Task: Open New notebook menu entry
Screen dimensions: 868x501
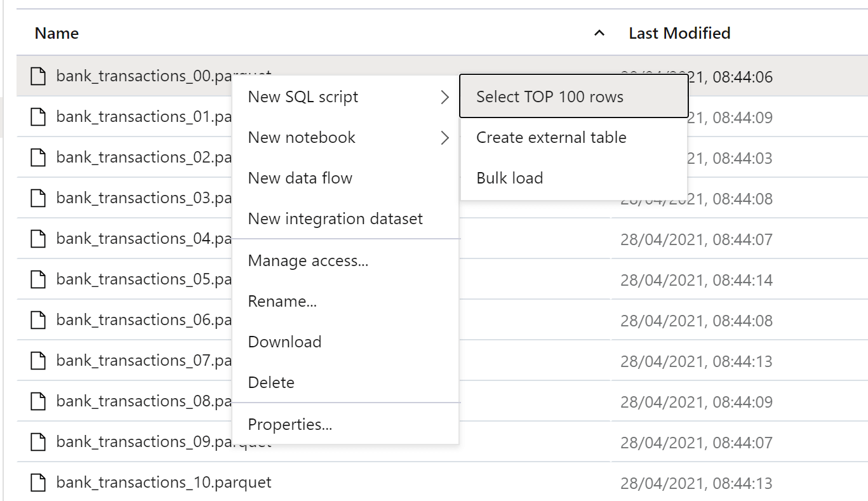Action: 345,138
